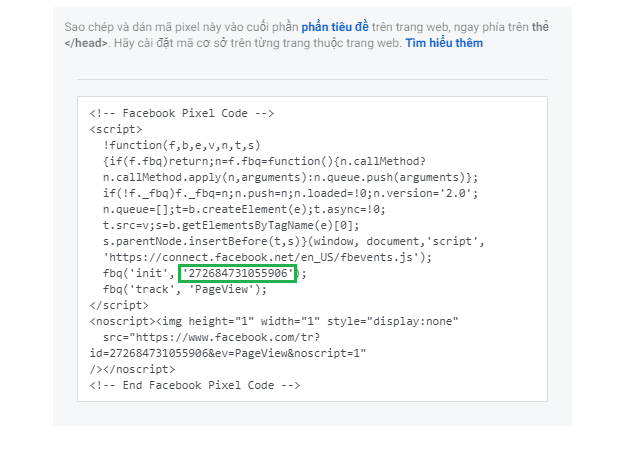Click the 'Tìm hiểu thêm' link
Screen dimensions: 620x460
pos(444,43)
